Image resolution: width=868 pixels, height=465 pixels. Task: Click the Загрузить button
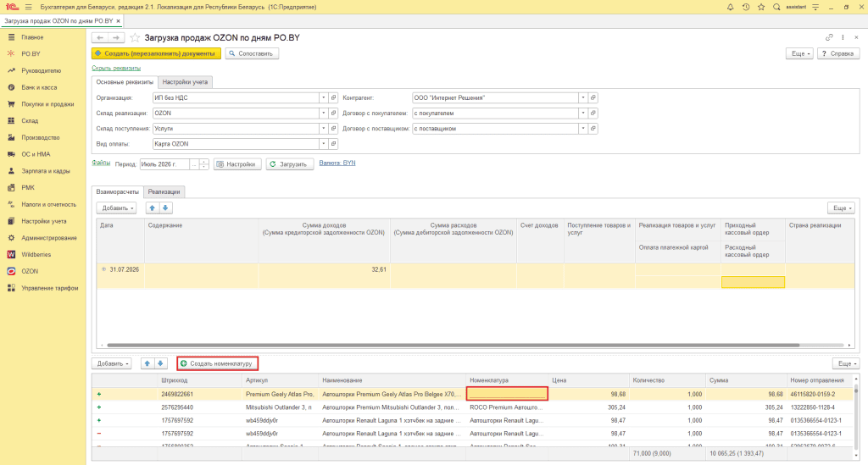click(x=290, y=164)
